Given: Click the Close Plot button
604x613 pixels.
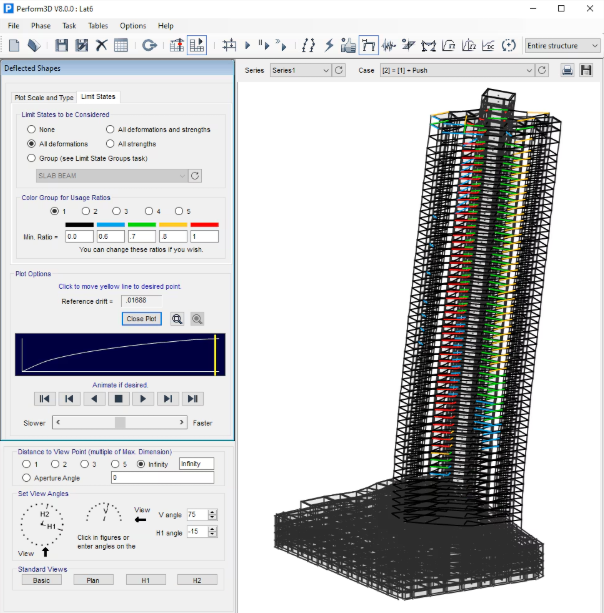Looking at the screenshot, I should (x=142, y=318).
